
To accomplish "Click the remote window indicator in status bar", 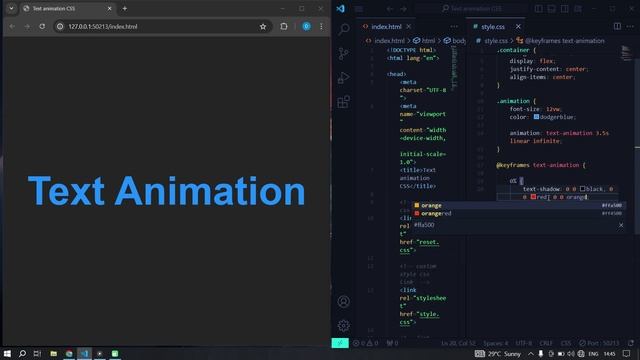I will 340,343.
